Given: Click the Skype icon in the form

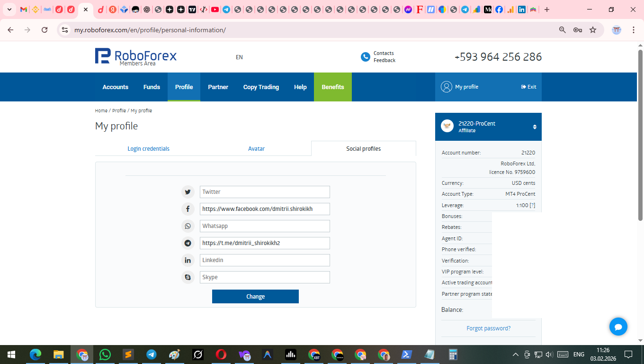Looking at the screenshot, I should 188,277.
